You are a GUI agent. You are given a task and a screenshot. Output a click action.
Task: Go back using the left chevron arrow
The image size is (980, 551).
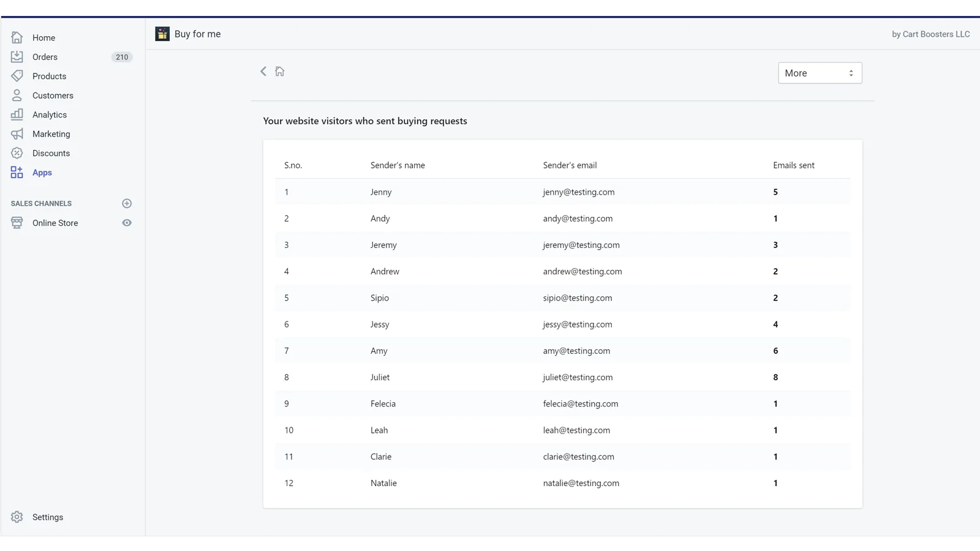pyautogui.click(x=263, y=72)
